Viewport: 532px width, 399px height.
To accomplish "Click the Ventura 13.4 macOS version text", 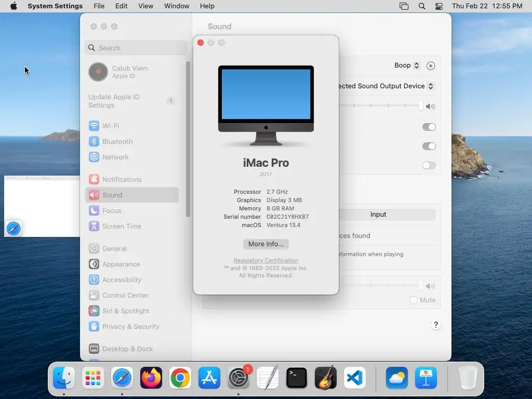I will click(x=283, y=225).
